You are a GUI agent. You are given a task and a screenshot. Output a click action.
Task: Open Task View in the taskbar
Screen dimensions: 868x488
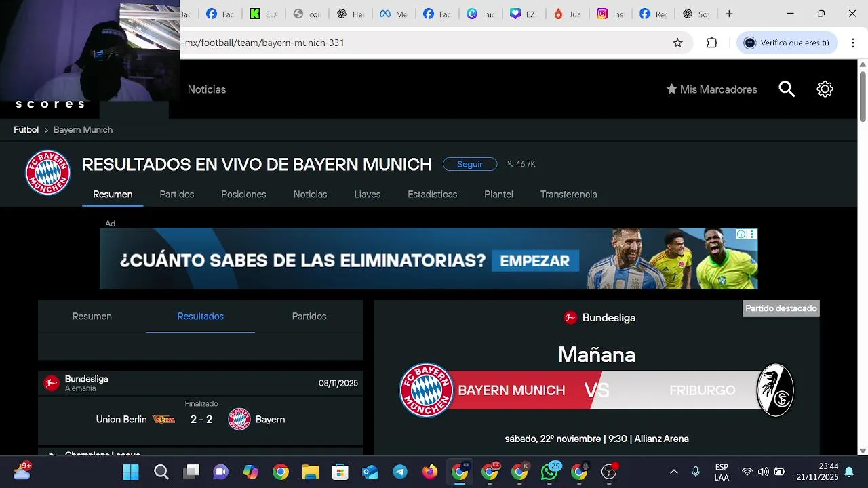point(192,472)
